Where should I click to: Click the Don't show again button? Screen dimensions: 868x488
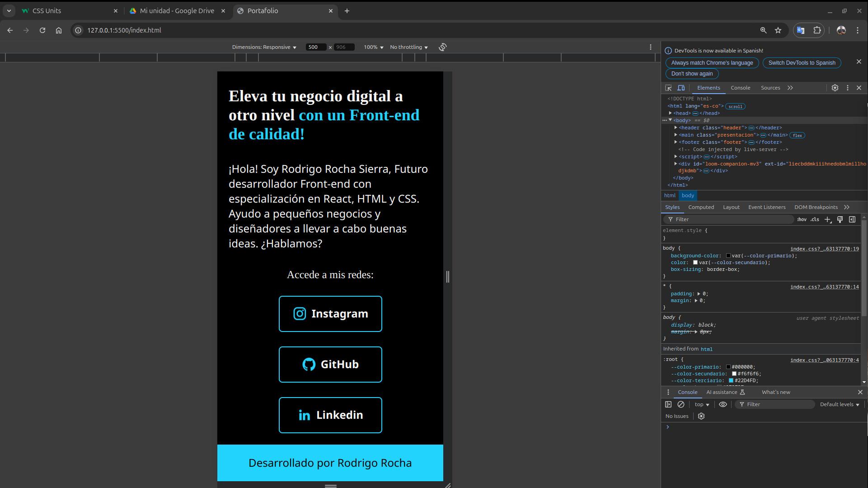[x=692, y=74]
